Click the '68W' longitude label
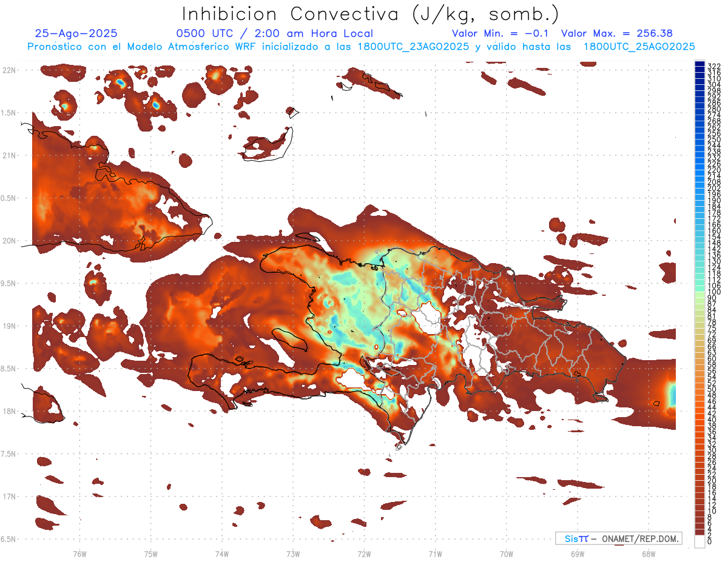This screenshot has height=562, width=728. click(x=648, y=554)
